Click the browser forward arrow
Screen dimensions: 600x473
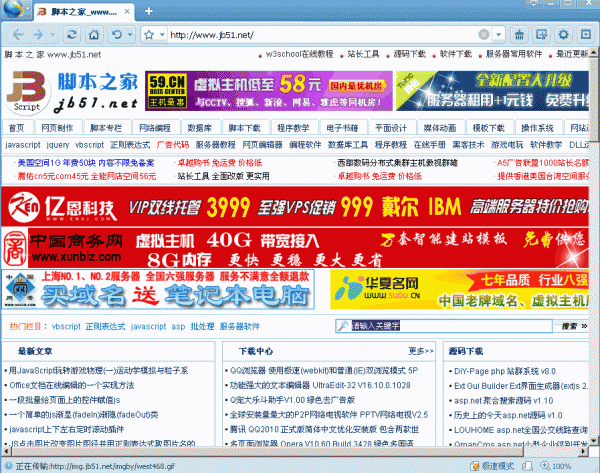pyautogui.click(x=38, y=35)
